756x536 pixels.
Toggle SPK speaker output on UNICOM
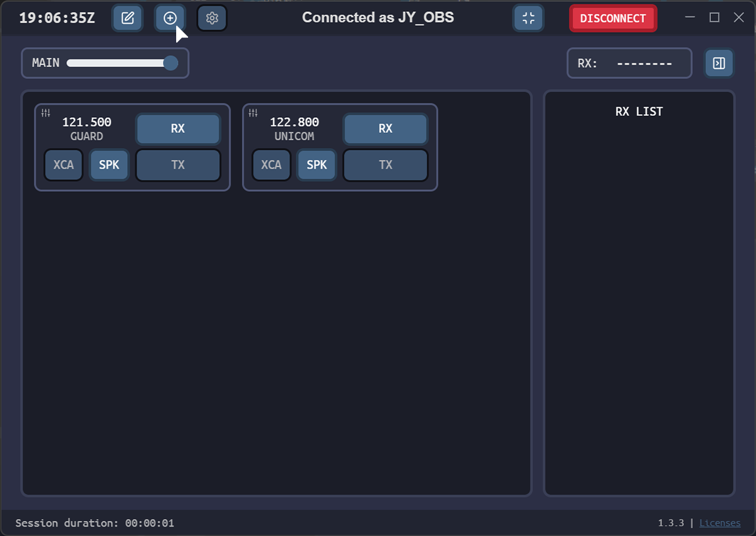[317, 165]
